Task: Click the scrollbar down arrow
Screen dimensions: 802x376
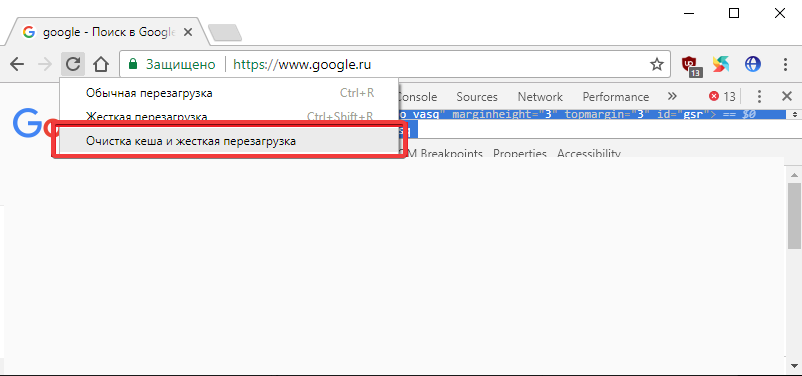Action: 795,366
